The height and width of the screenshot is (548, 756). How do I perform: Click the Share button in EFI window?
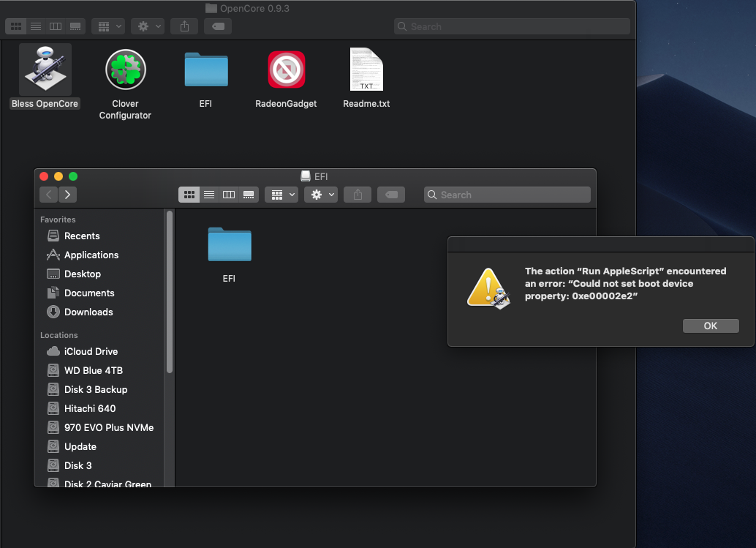coord(358,195)
